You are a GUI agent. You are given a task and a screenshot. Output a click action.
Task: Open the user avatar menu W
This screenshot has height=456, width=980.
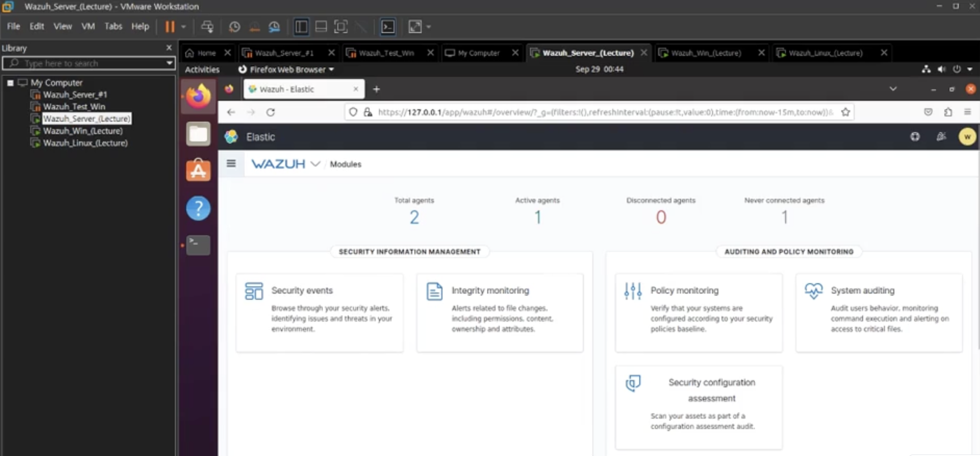pyautogui.click(x=967, y=137)
